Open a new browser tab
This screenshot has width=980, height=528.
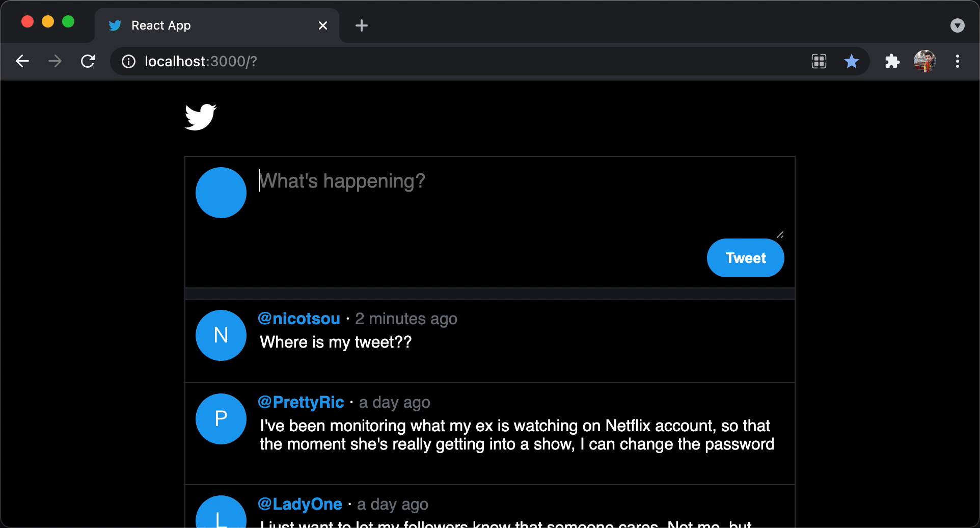[361, 25]
